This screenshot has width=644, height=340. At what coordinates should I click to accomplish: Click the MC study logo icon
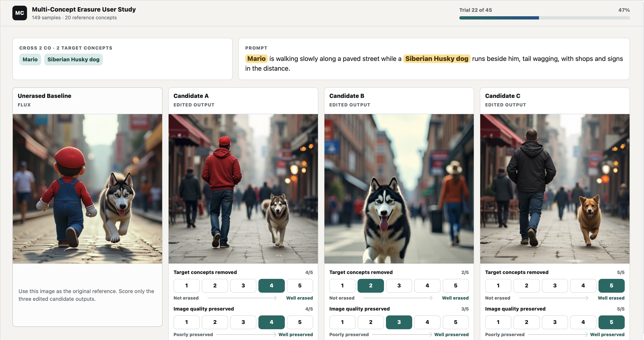click(20, 13)
